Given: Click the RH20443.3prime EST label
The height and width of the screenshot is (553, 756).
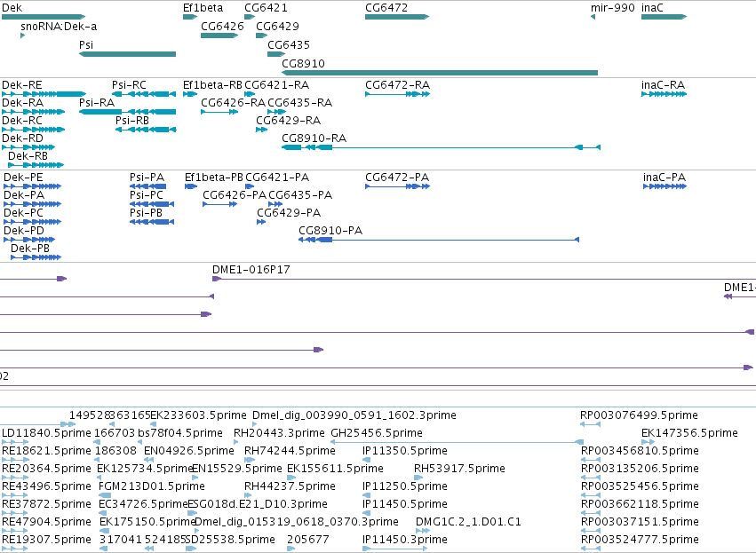Looking at the screenshot, I should [279, 433].
